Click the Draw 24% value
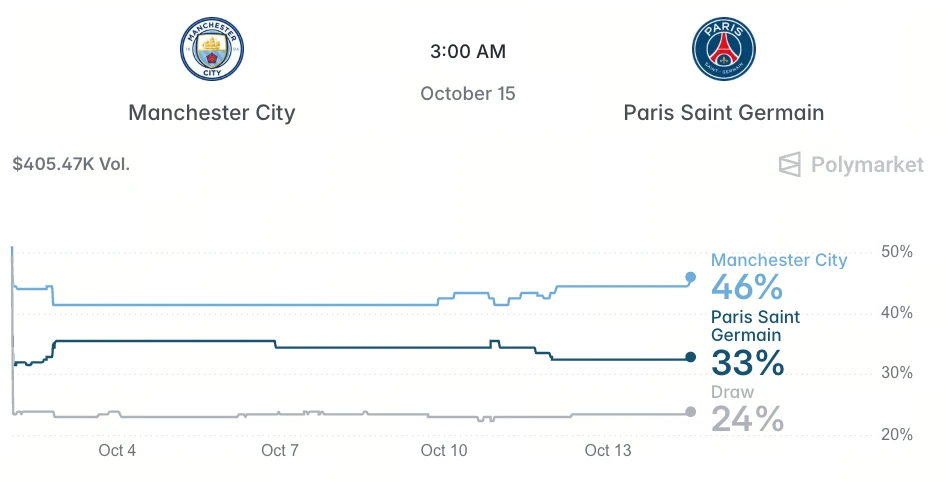 pyautogui.click(x=748, y=419)
